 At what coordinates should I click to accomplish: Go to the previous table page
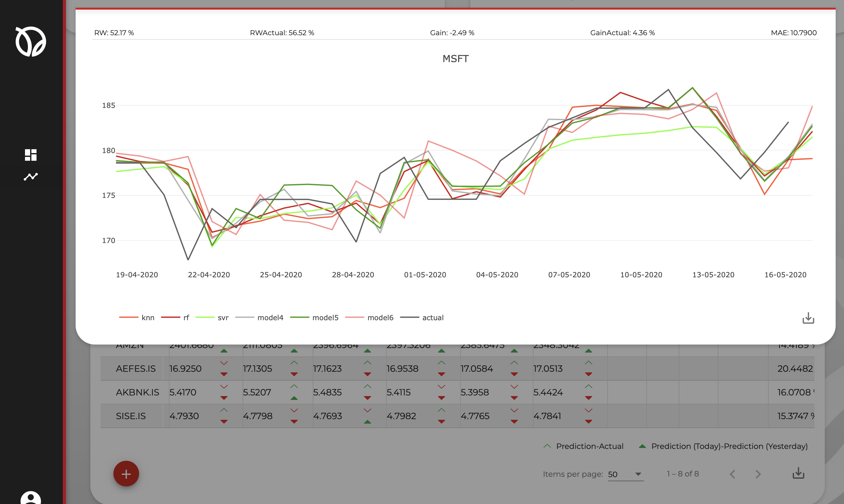tap(732, 474)
